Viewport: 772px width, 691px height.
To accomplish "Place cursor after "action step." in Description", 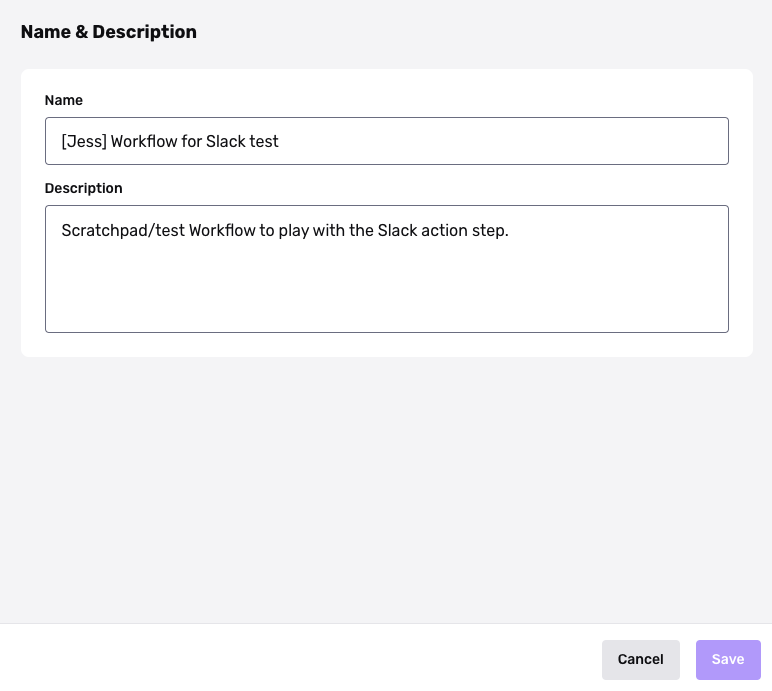I will point(510,231).
